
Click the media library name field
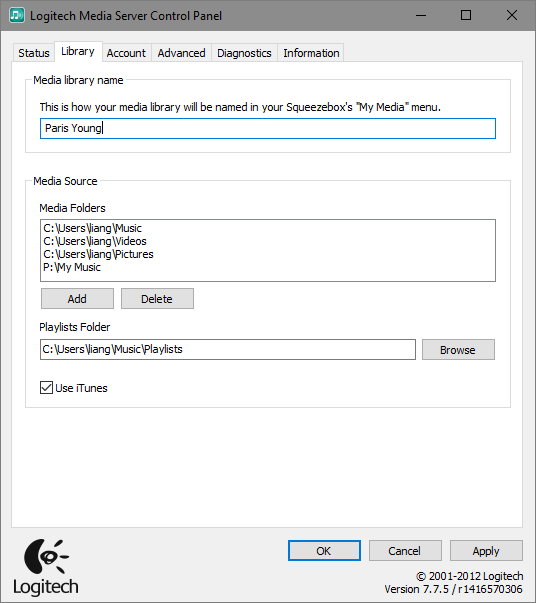tap(268, 128)
